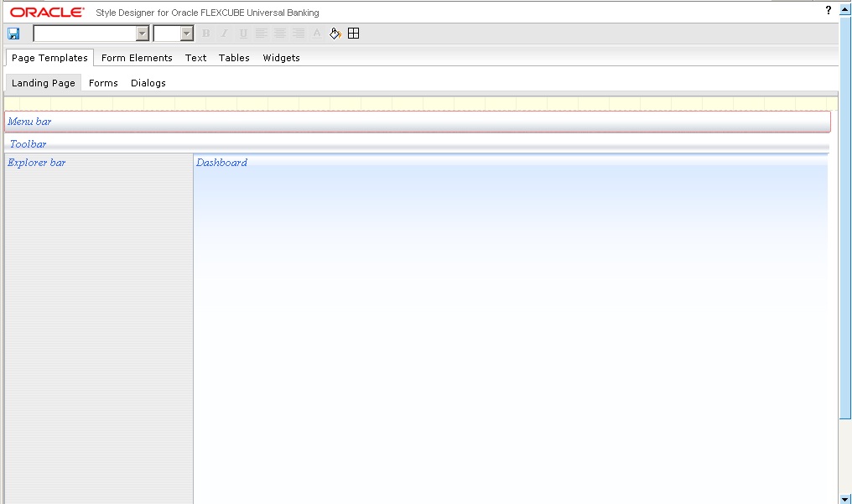
Task: Select the Landing Page sub-tab
Action: click(44, 83)
